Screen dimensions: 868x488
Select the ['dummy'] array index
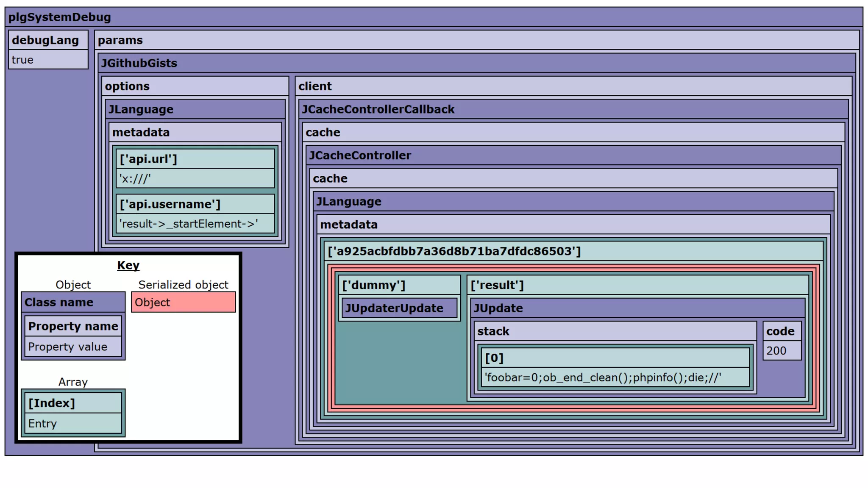373,286
